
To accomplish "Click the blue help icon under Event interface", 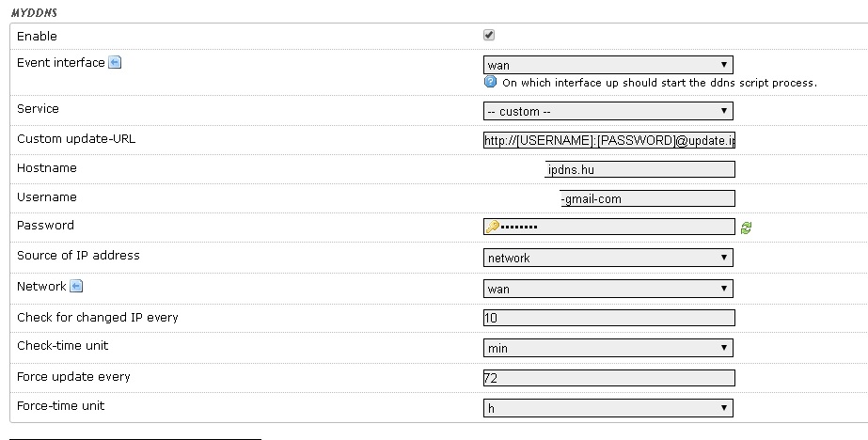I will coord(490,82).
